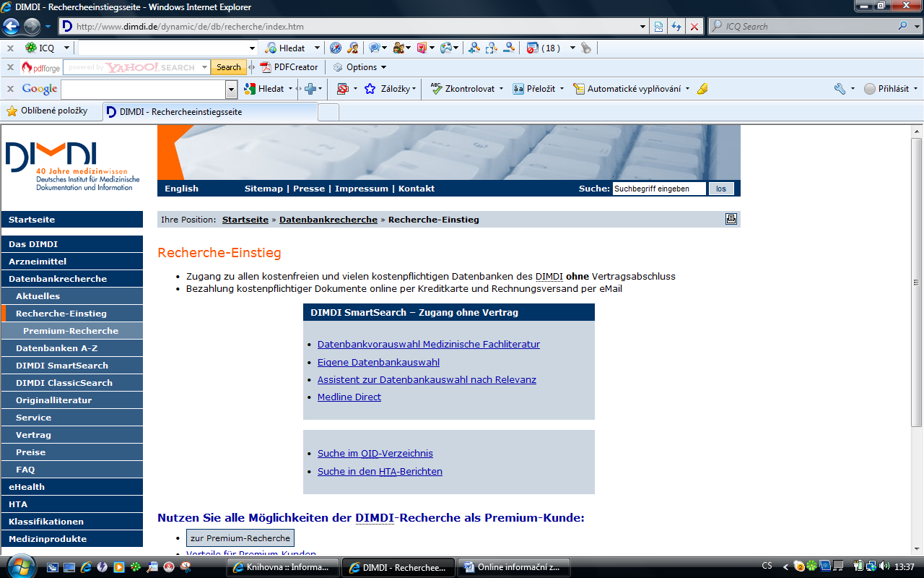
Task: Select Premium-Recherche in left navigation
Action: click(x=72, y=331)
